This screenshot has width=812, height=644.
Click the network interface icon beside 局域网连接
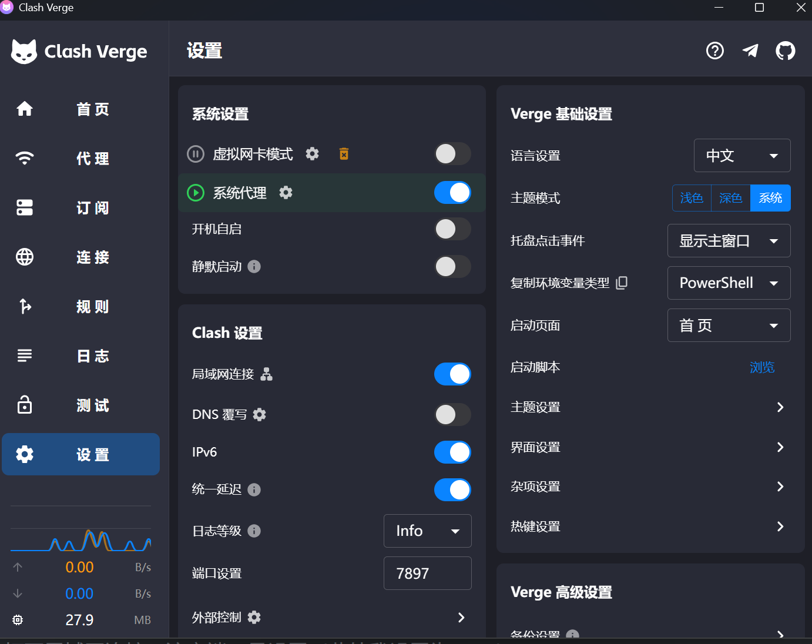pos(267,374)
